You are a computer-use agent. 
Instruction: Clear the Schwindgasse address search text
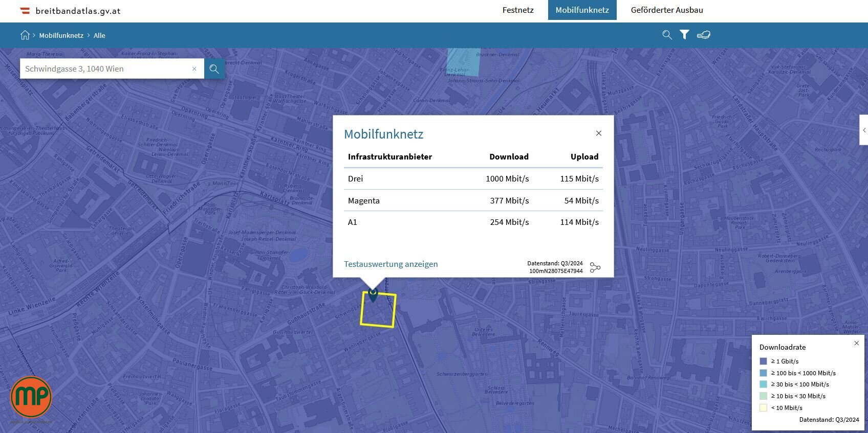[194, 69]
